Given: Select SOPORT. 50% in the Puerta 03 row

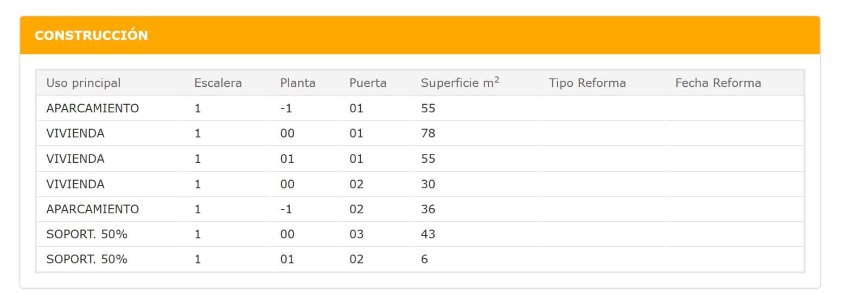Looking at the screenshot, I should click(87, 234).
